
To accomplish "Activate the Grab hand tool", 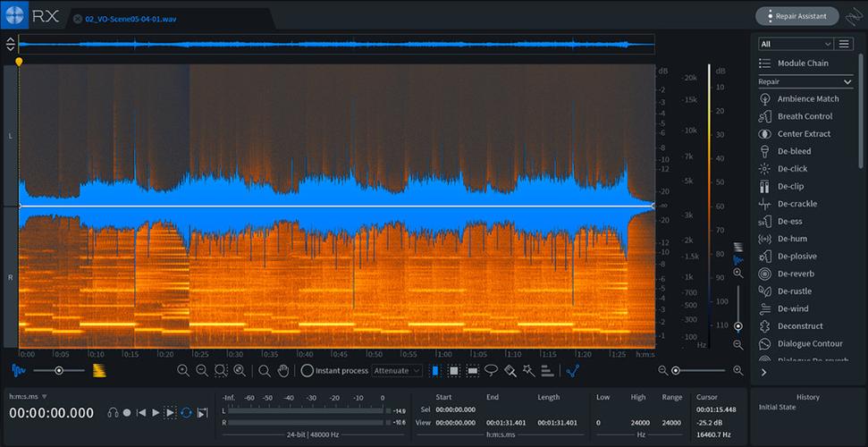I will coord(282,370).
